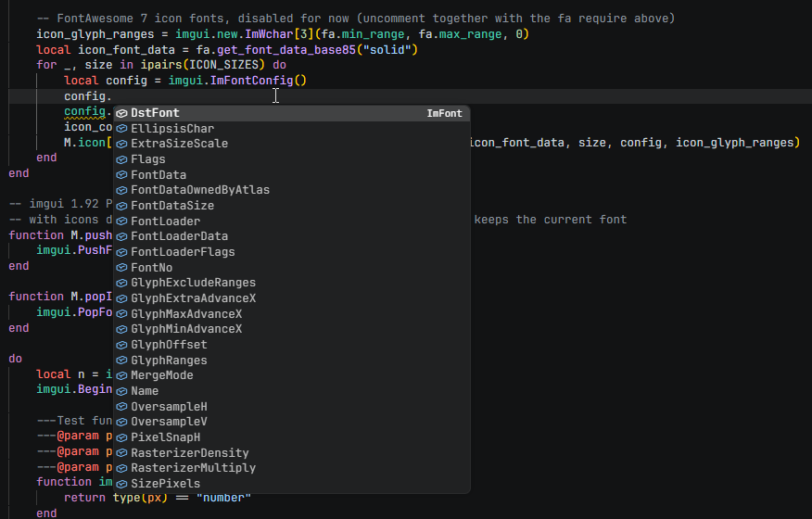Click the icon next to Name entry
Viewport: 812px width, 519px height.
pyautogui.click(x=121, y=391)
